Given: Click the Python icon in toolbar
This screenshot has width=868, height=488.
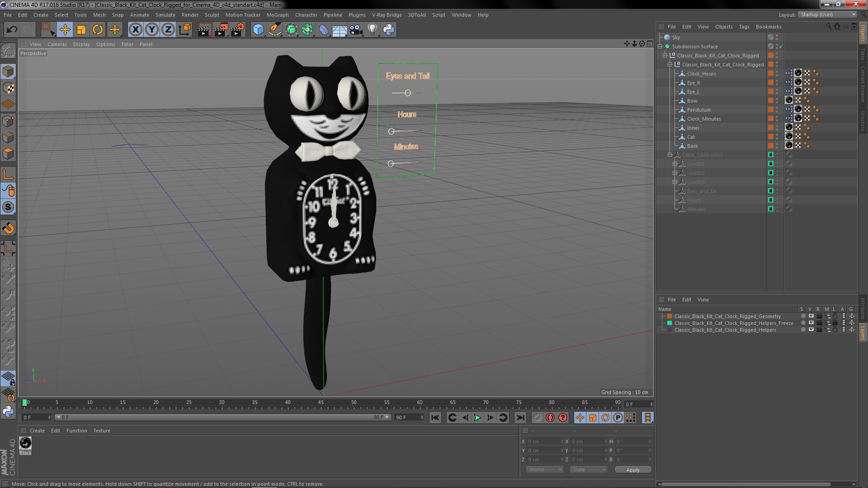Looking at the screenshot, I should [x=389, y=30].
